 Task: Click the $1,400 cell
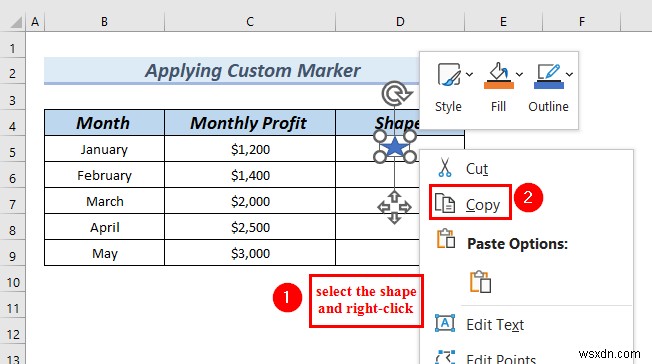coord(249,175)
